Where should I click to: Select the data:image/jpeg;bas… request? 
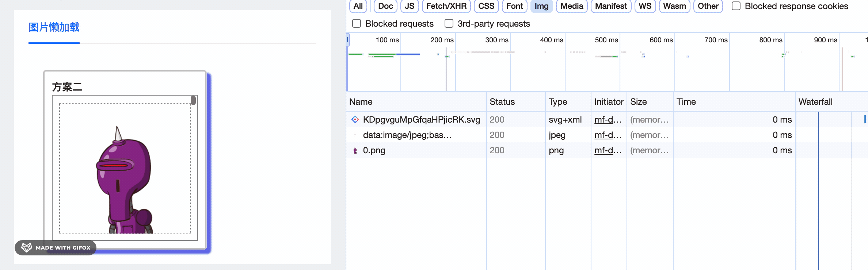pyautogui.click(x=407, y=135)
